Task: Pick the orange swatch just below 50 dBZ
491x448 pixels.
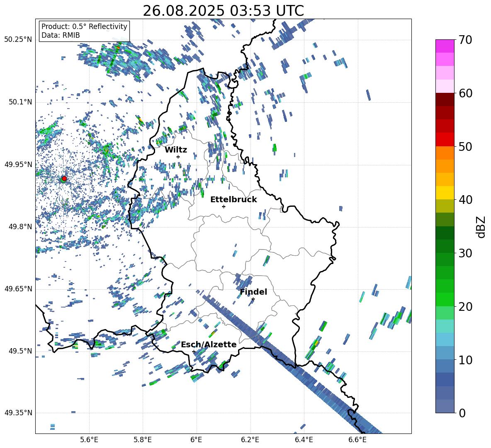Action: click(x=445, y=153)
